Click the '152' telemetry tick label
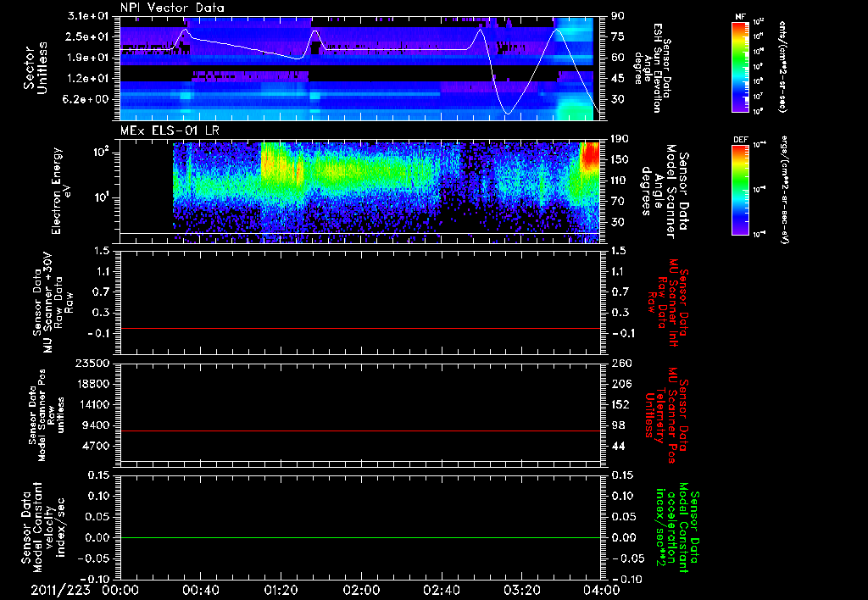 620,404
